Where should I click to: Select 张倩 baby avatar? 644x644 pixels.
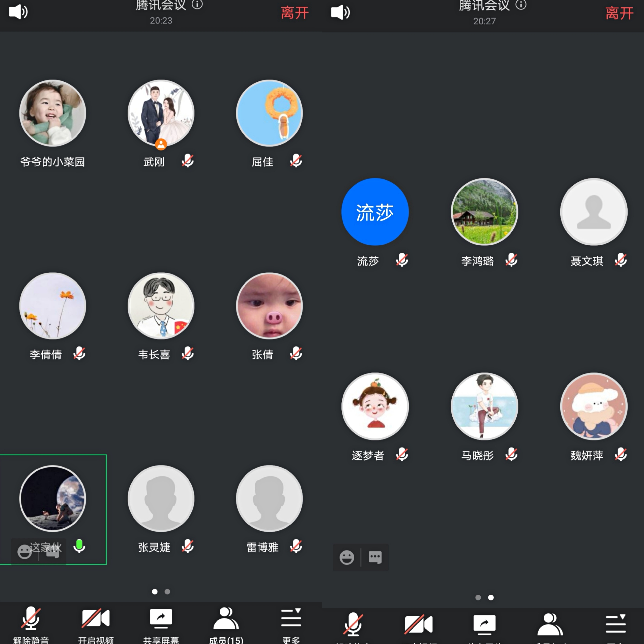point(269,306)
